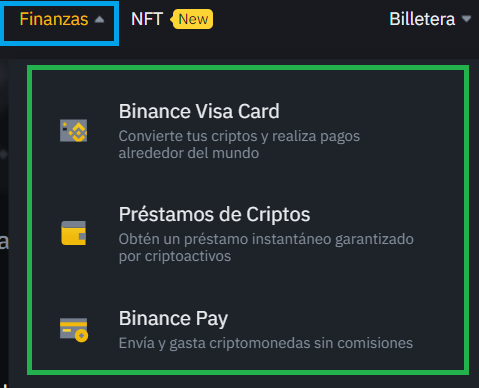The image size is (479, 388).
Task: Click the Binance Visa Card icon
Action: (74, 131)
